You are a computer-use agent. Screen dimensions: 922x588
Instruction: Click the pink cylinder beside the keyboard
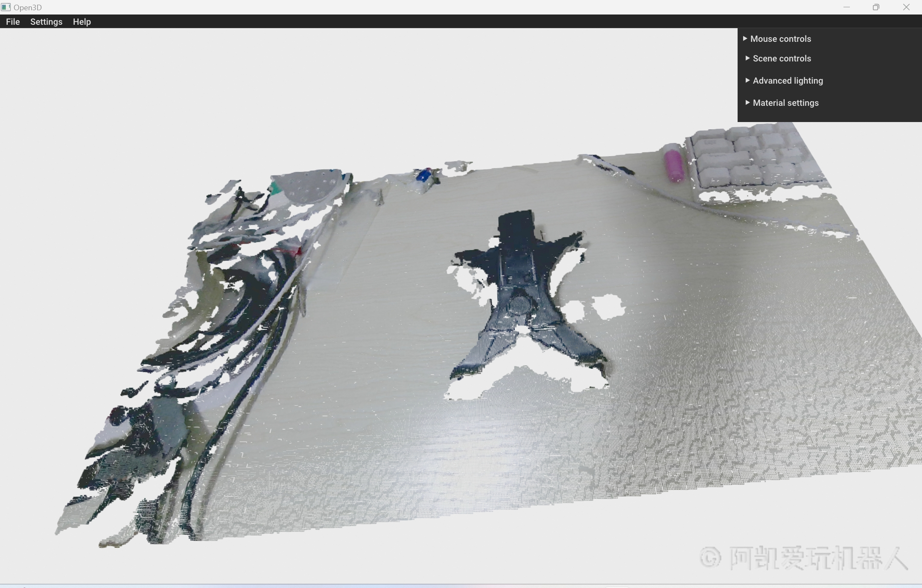674,166
